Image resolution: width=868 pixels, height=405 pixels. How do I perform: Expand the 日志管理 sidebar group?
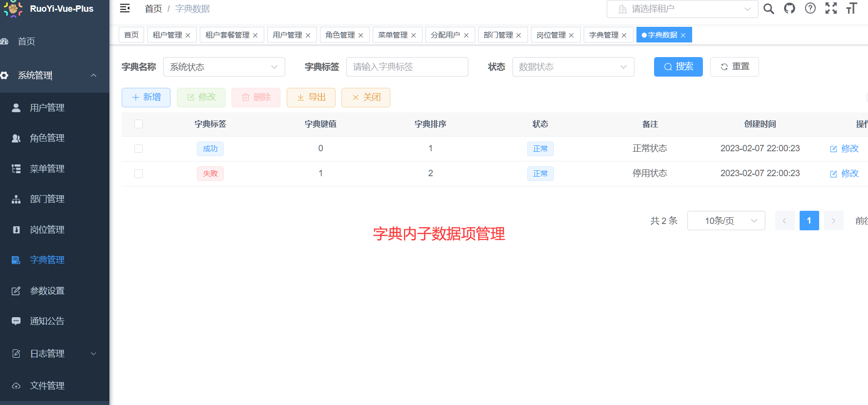pos(55,353)
